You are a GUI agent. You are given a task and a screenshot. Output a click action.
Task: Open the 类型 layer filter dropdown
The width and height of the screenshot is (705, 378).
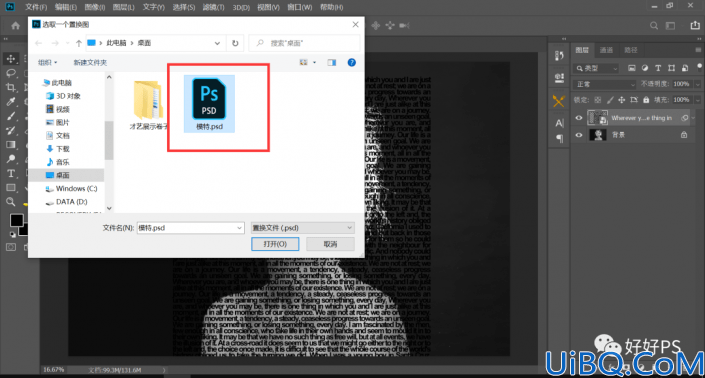click(x=597, y=68)
